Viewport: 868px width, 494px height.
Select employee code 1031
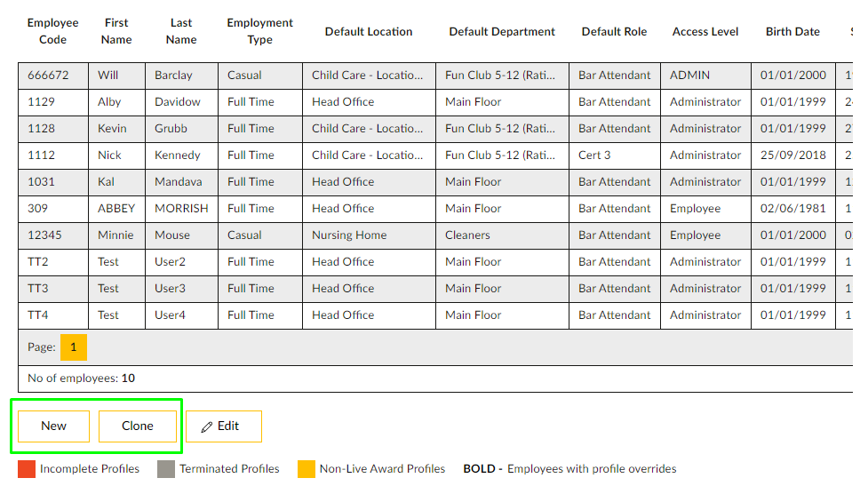pos(42,181)
